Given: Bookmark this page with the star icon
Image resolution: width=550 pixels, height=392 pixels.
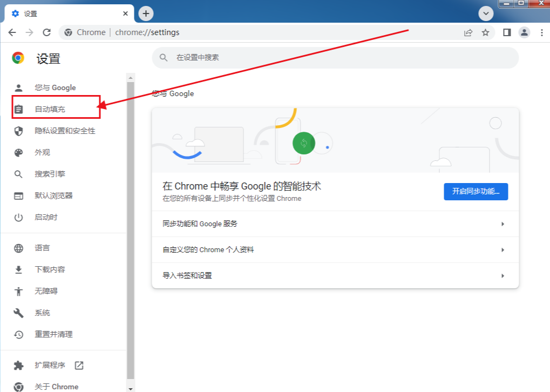Looking at the screenshot, I should 485,32.
